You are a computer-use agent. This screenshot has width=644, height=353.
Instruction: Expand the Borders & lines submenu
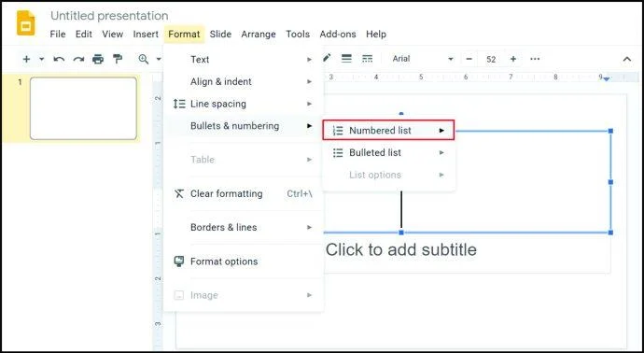pos(244,227)
